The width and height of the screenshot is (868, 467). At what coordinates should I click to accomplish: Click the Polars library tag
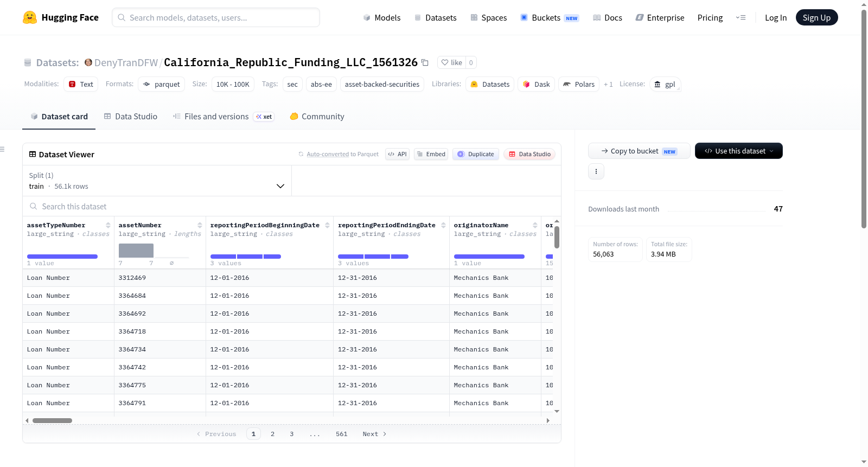click(x=579, y=84)
